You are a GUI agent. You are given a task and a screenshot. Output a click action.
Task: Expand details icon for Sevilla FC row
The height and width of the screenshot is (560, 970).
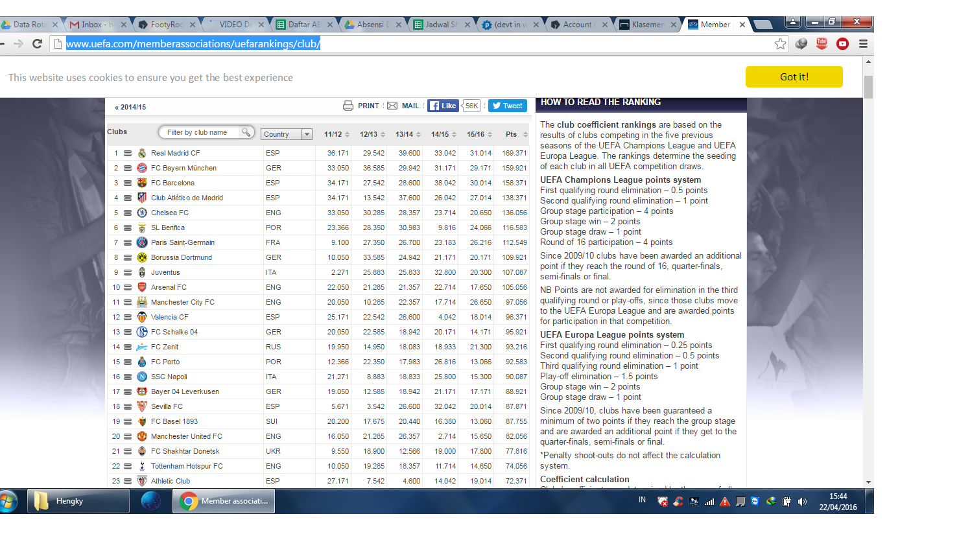point(128,407)
